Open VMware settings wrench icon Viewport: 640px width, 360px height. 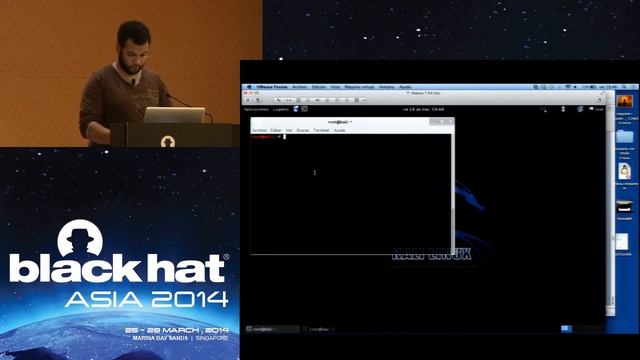coord(278,100)
